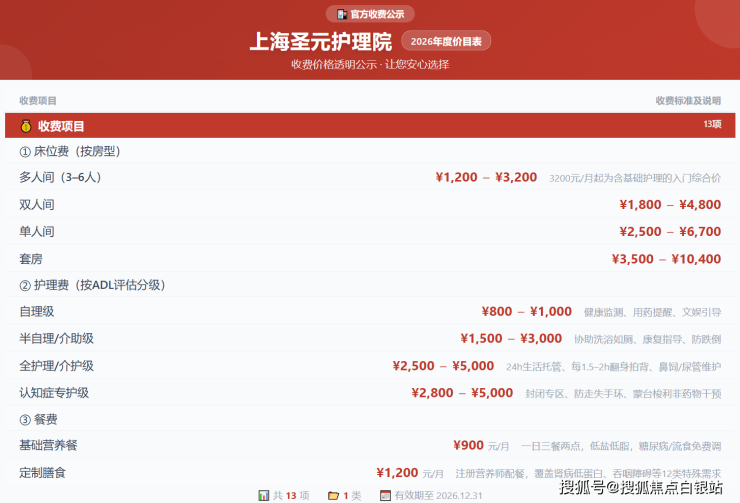Click price ¥1,200 元/月 for 定制膳食
Image resolution: width=740 pixels, height=503 pixels.
pyautogui.click(x=410, y=472)
